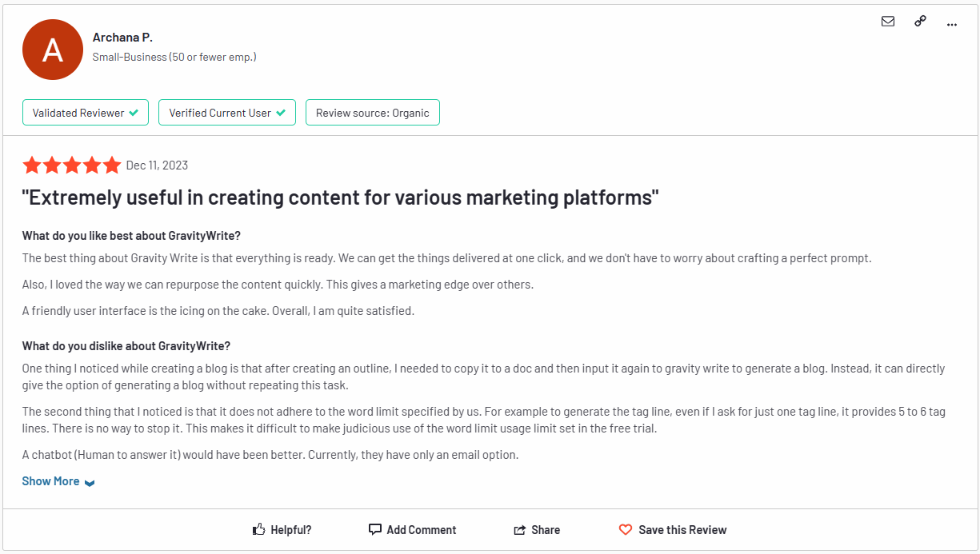Click the speech bubble comment icon
The width and height of the screenshot is (980, 554).
click(374, 529)
